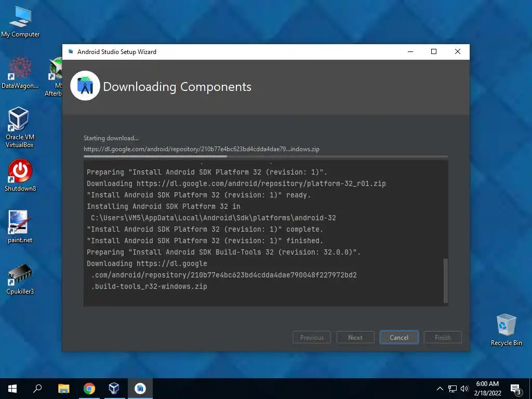
Task: Open volume control tray icon
Action: tap(464, 389)
